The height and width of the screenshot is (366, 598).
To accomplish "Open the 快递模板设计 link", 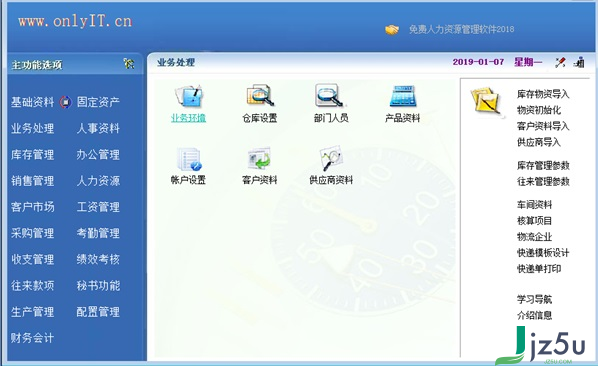I will point(543,253).
